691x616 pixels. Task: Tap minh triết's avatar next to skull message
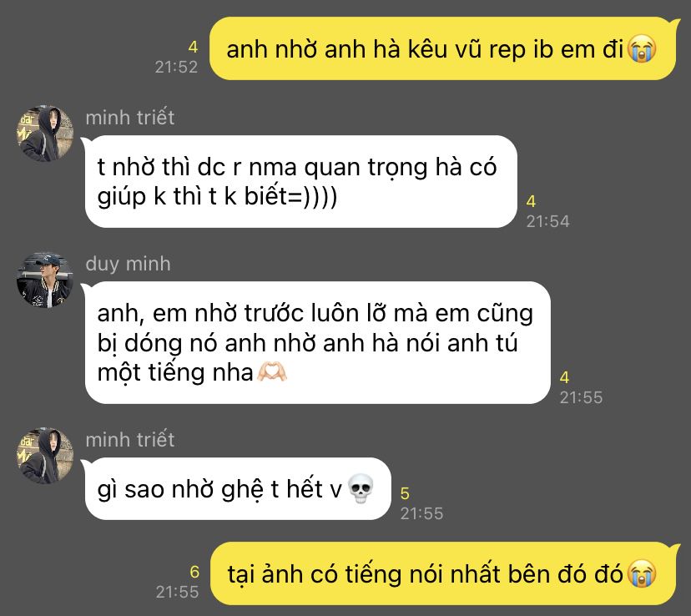[x=45, y=456]
